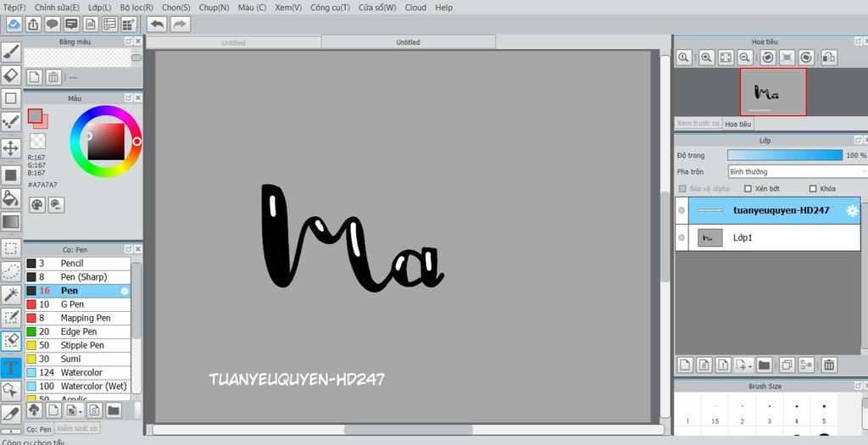
Task: Delete palette color with trash icon
Action: coord(53,77)
